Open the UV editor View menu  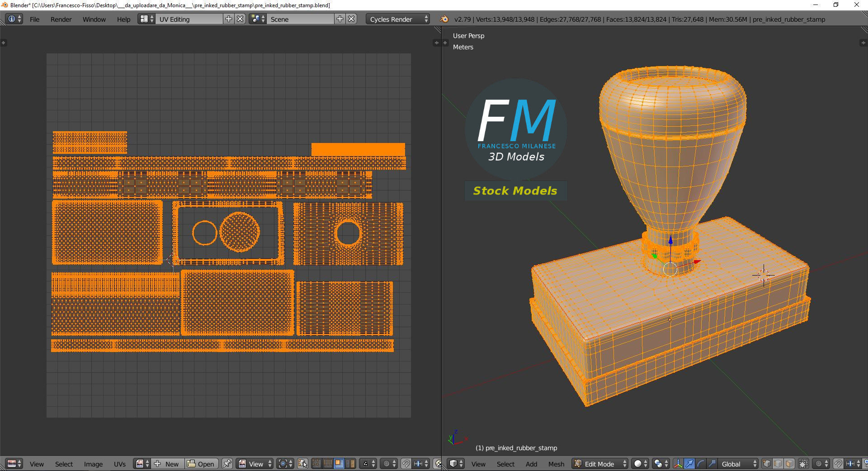[x=37, y=464]
